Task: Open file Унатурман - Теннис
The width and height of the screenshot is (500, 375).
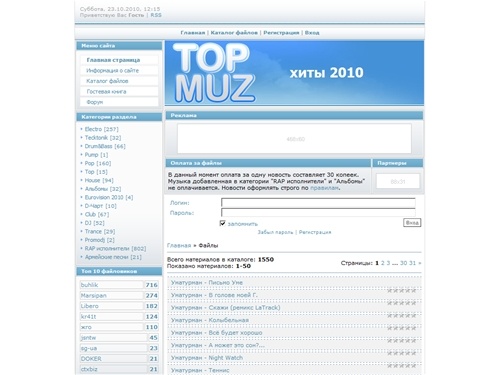Action: point(200,370)
